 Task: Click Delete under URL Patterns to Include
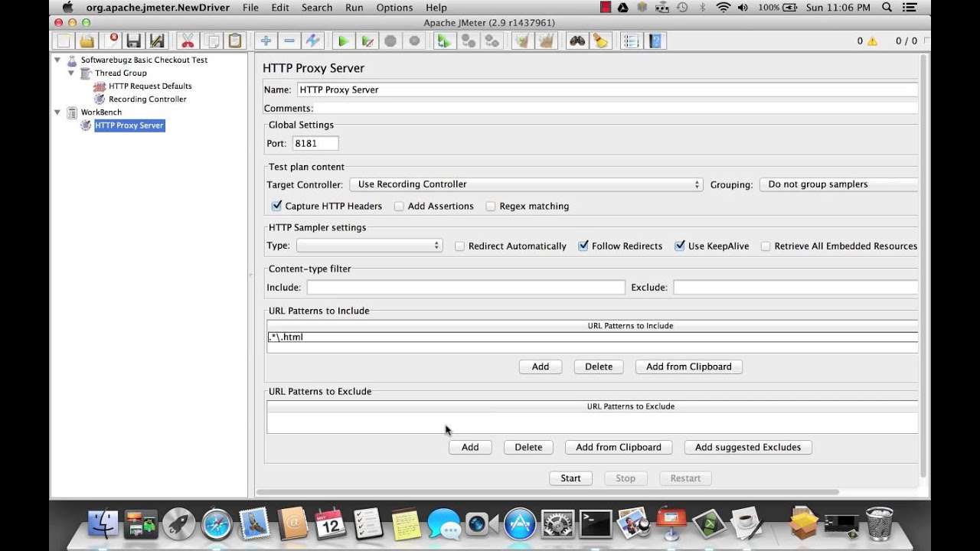(599, 367)
